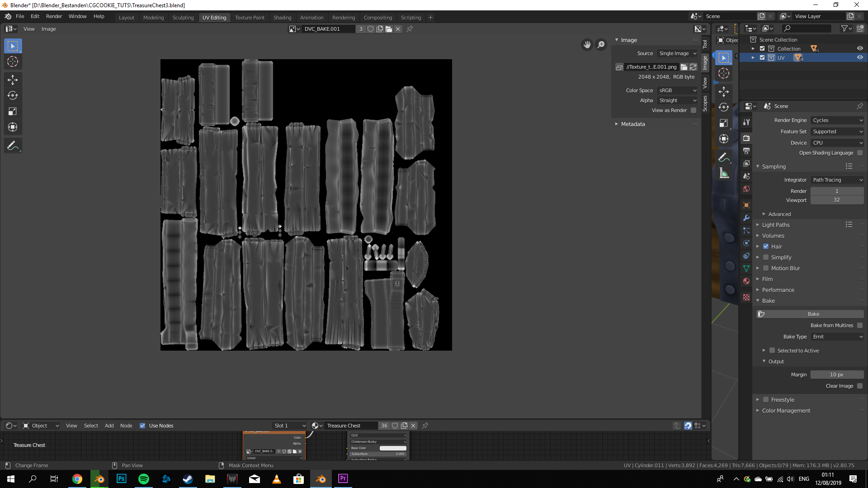Screen dimensions: 868x488
Task: Open the Render menu
Action: 54,16
